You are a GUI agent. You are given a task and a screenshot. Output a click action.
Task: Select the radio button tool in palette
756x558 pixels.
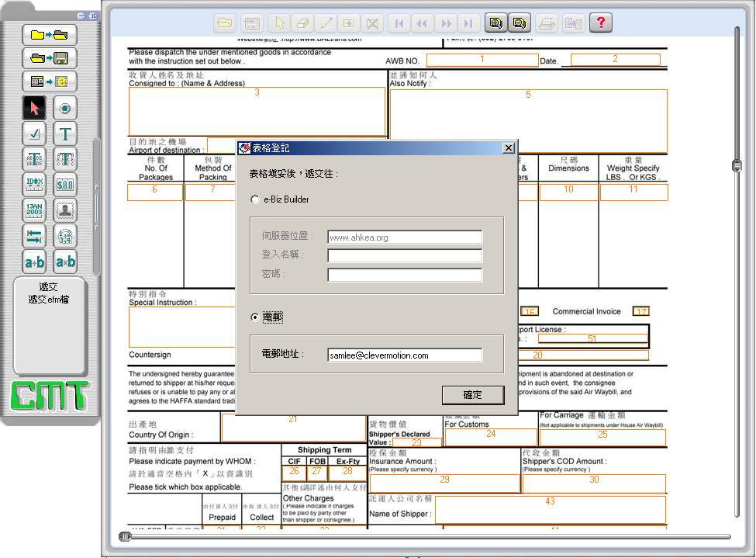point(65,108)
